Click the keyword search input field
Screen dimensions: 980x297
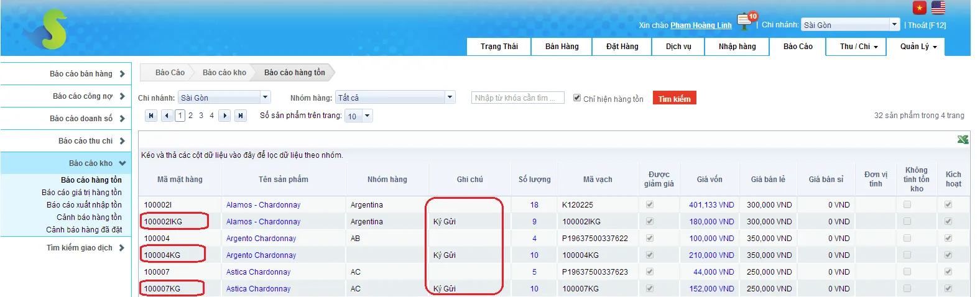pos(517,98)
